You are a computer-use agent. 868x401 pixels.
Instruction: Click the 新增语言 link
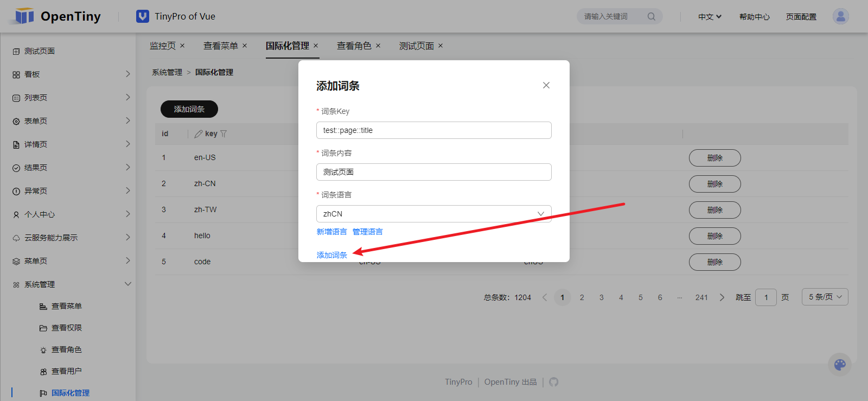point(331,232)
